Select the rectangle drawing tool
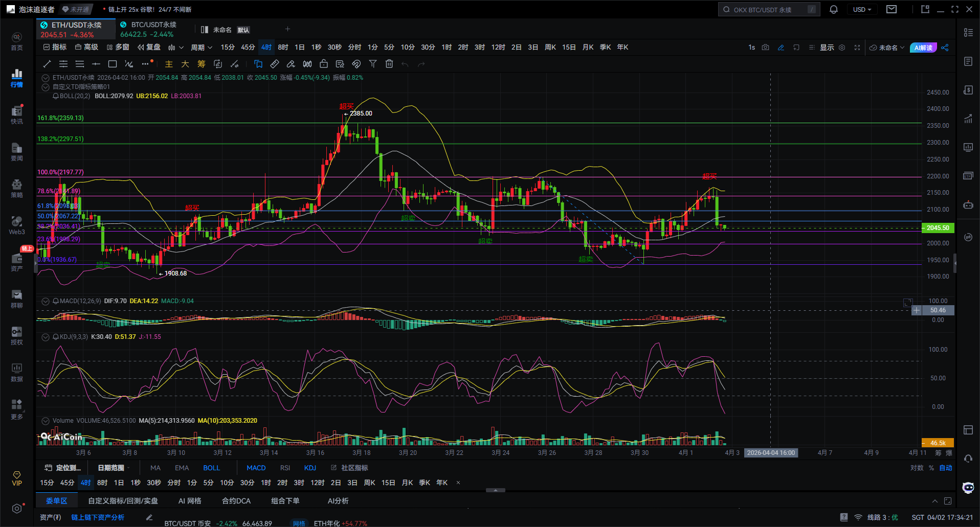This screenshot has width=980, height=527. 113,64
